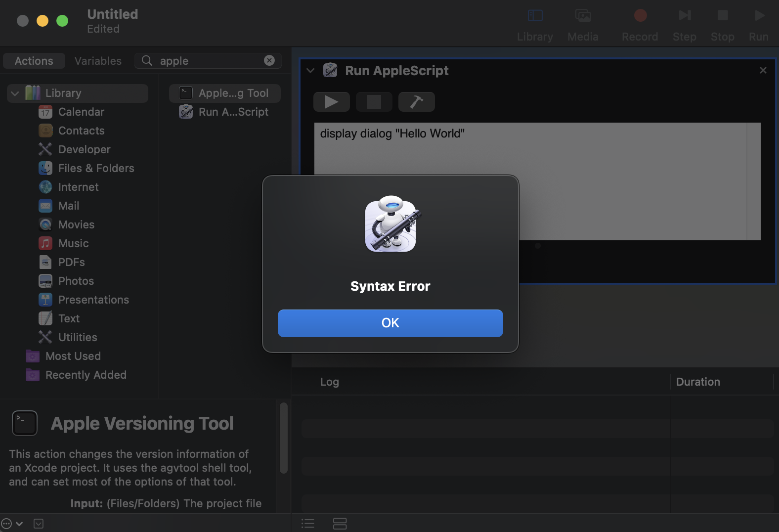Select the Files & Folders category
This screenshot has height=532, width=779.
pos(96,169)
